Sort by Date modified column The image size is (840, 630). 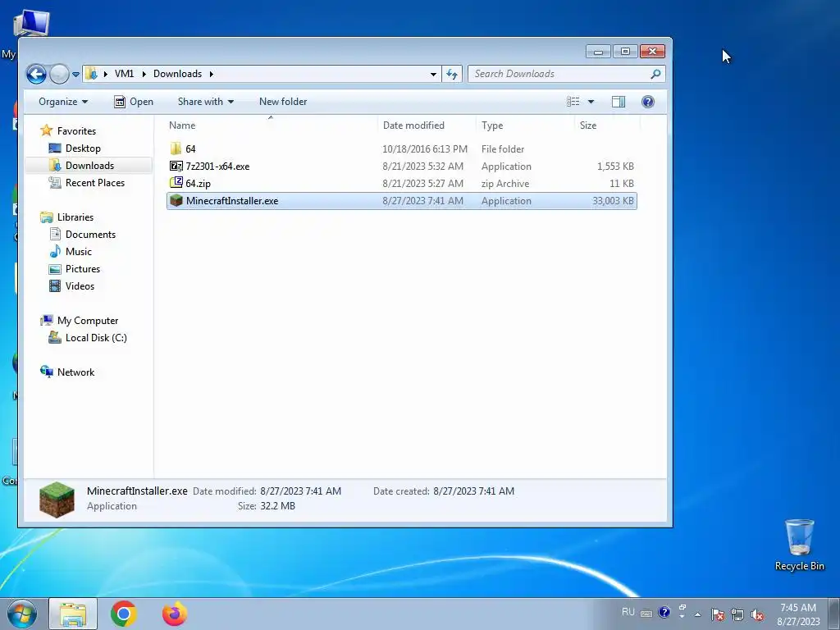click(413, 126)
